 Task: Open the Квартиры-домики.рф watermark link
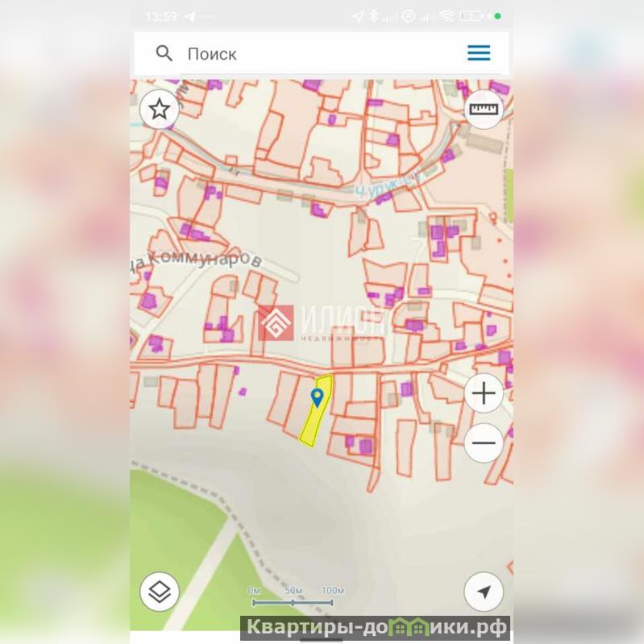click(376, 628)
